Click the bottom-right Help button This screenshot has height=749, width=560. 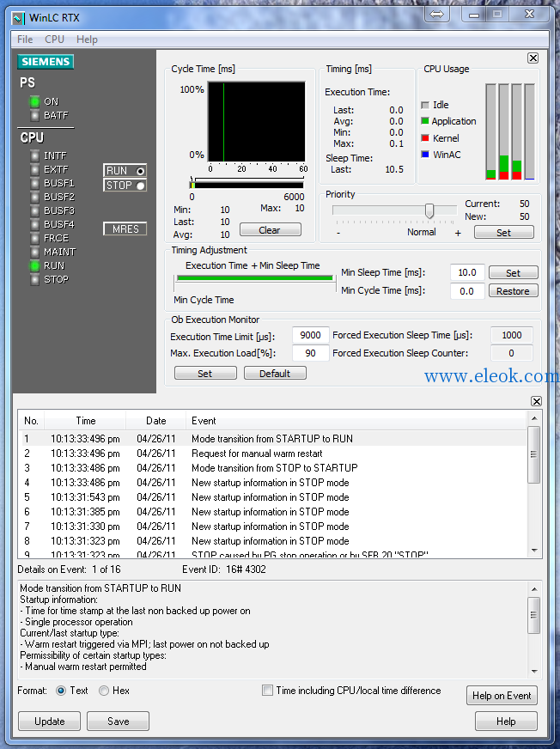(x=506, y=722)
